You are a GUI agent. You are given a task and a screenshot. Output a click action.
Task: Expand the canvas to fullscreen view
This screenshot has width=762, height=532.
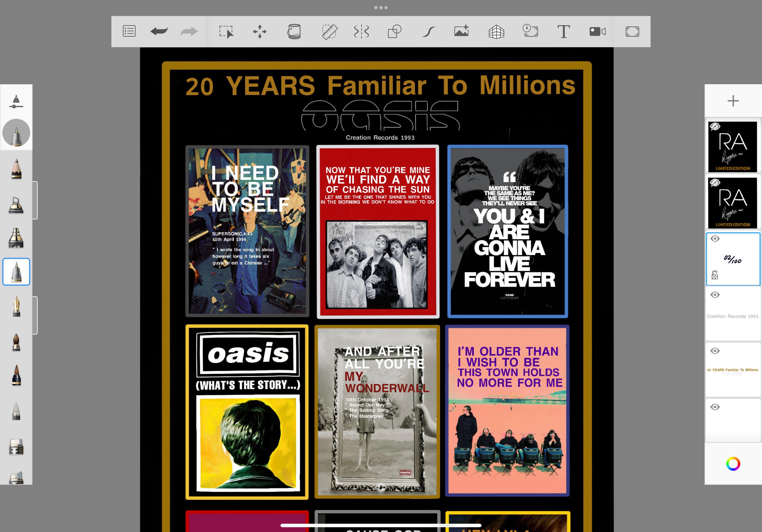pos(632,32)
